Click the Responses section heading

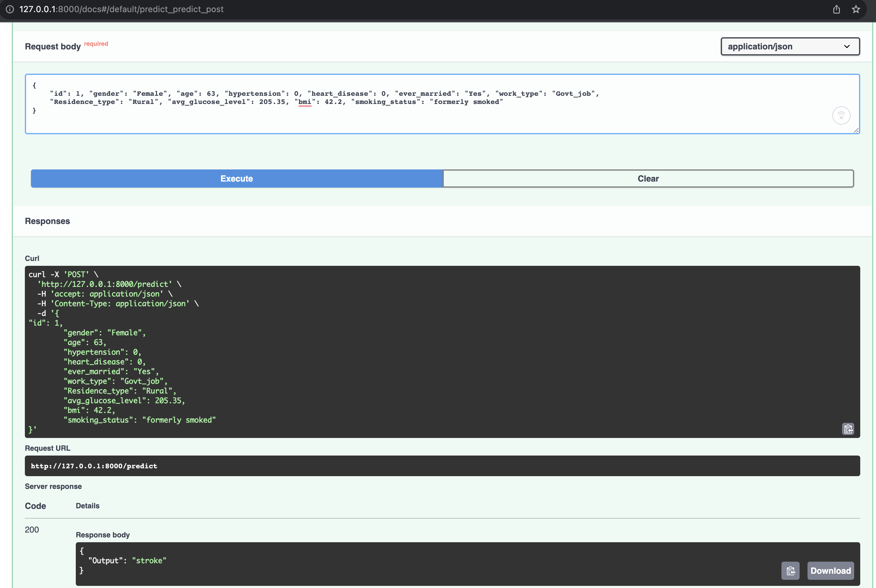click(47, 221)
